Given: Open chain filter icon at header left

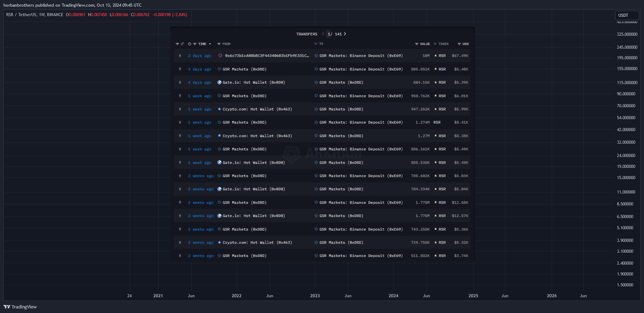Looking at the screenshot, I should click(x=177, y=44).
